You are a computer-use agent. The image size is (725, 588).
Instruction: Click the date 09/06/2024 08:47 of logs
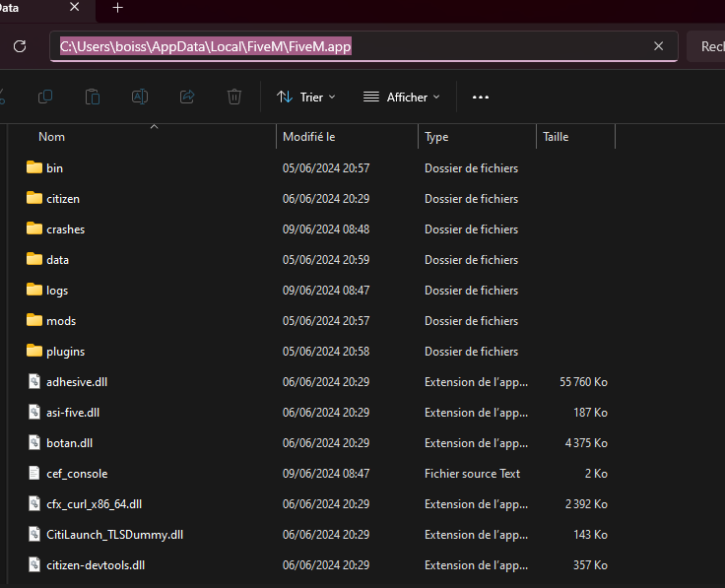click(x=326, y=291)
